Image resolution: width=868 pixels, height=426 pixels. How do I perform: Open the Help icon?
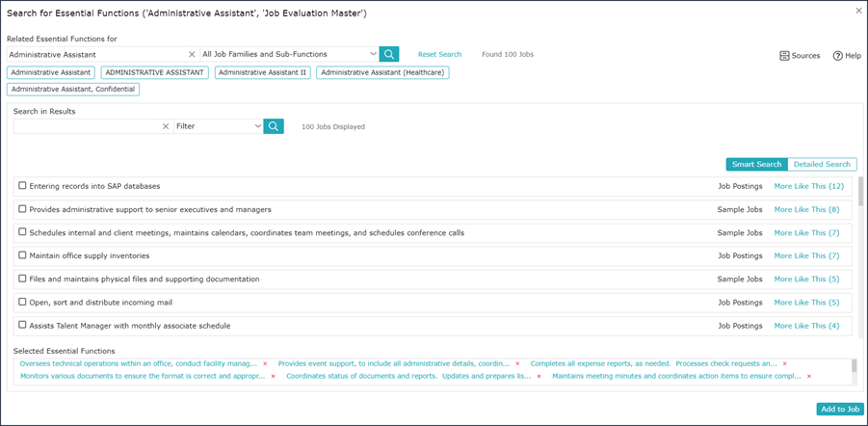pos(837,55)
